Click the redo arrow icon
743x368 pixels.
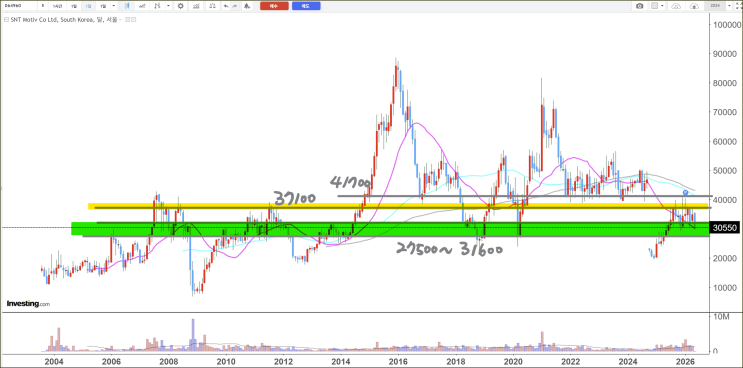[x=235, y=6]
